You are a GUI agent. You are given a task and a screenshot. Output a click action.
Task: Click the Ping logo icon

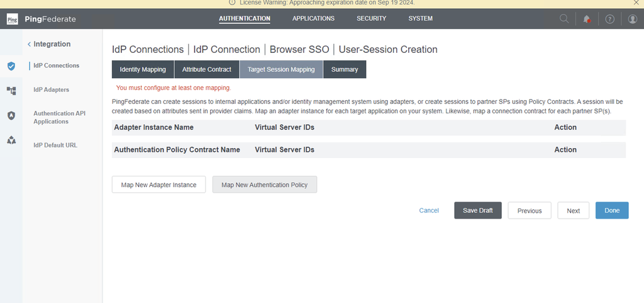tap(13, 19)
